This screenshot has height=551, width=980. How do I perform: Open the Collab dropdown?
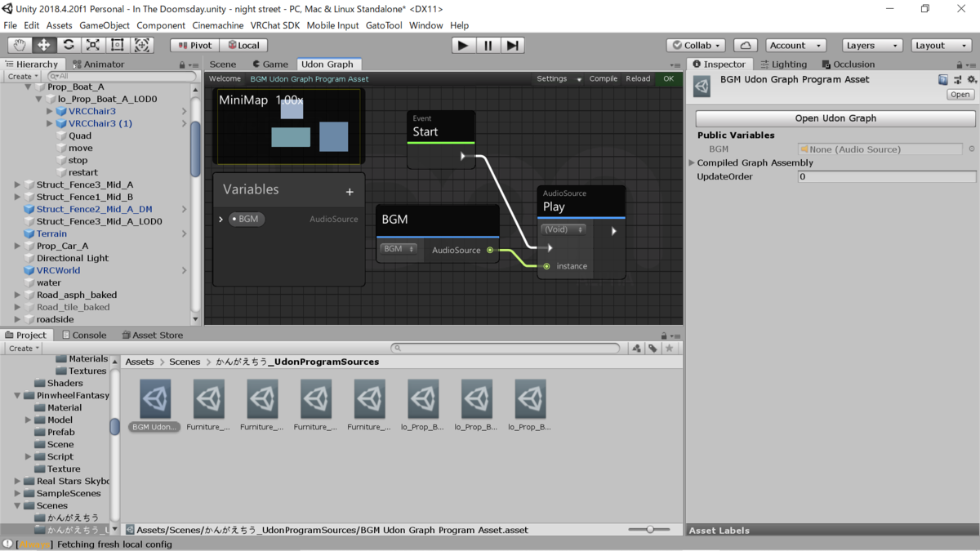click(696, 46)
